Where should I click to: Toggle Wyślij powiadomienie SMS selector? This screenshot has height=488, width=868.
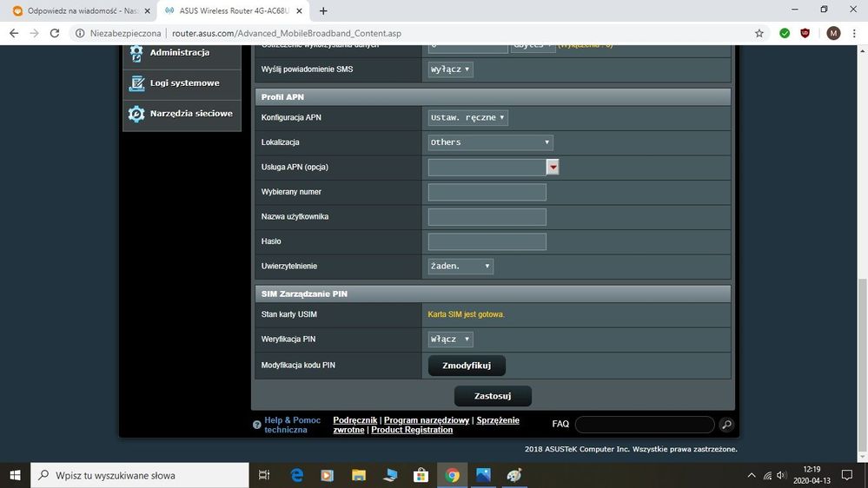pos(451,69)
